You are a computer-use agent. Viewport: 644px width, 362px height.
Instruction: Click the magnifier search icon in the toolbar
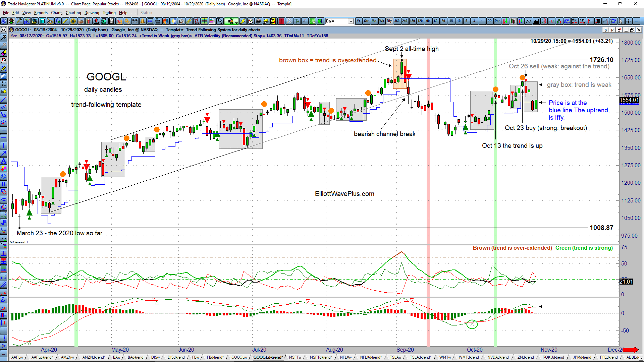coord(289,21)
